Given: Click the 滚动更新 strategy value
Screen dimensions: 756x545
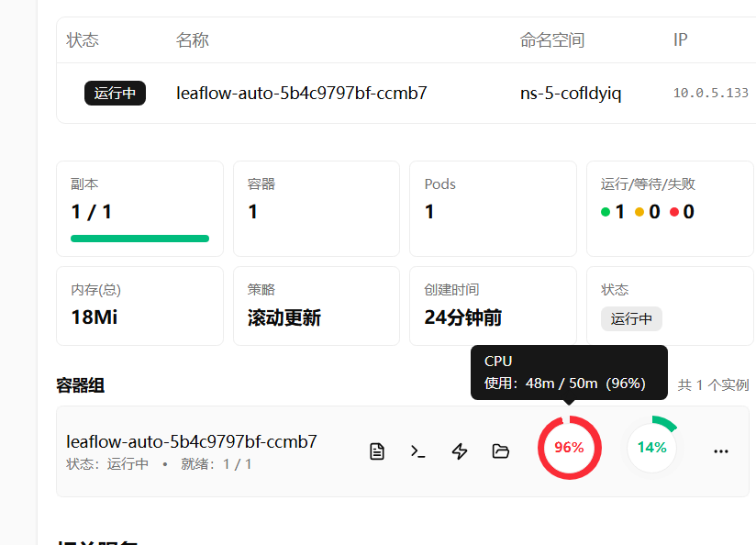Looking at the screenshot, I should coord(284,317).
